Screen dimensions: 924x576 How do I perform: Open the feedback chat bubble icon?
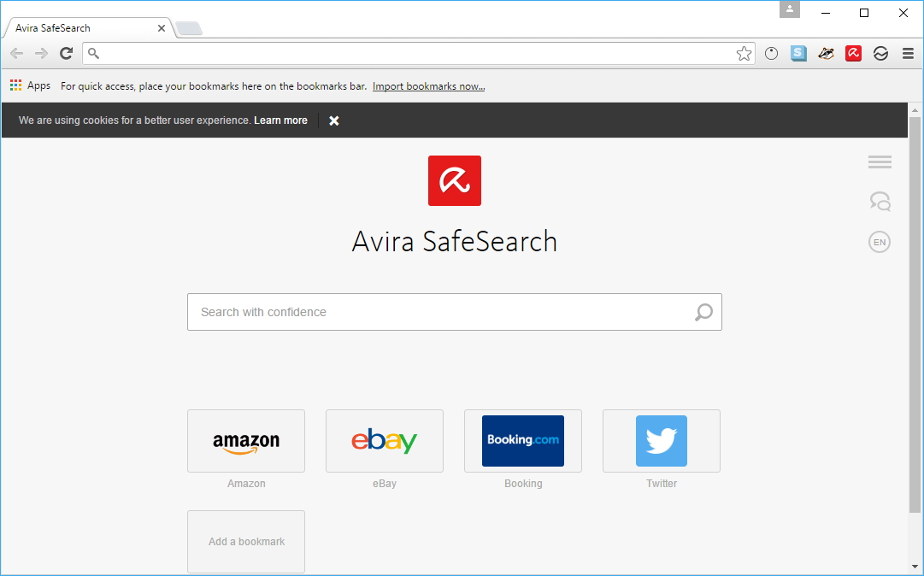click(x=880, y=202)
